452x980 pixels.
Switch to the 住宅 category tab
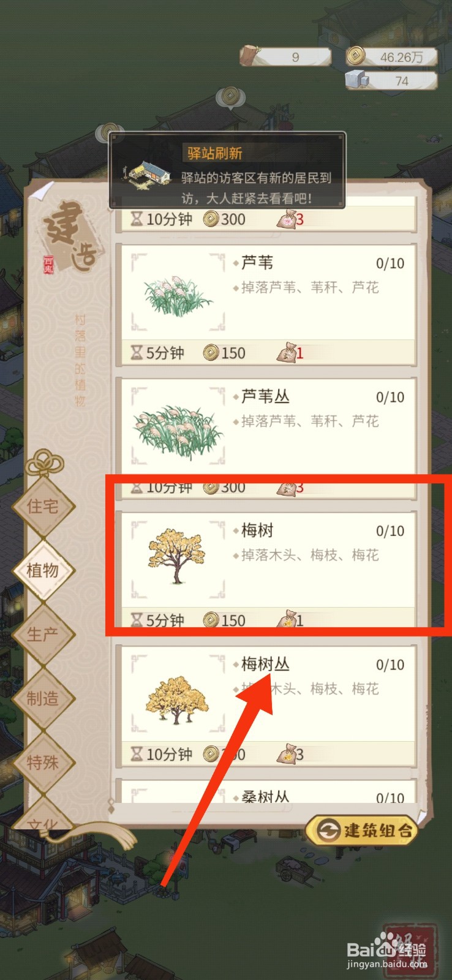coord(43,506)
